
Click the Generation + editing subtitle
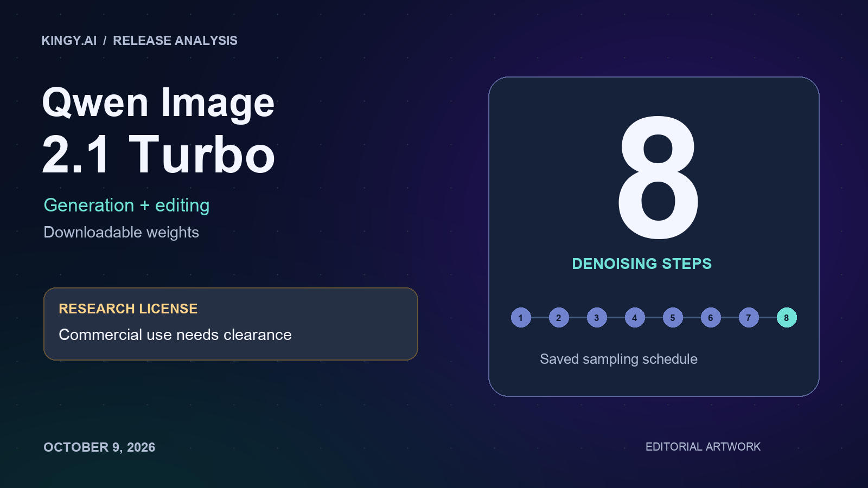(x=126, y=206)
